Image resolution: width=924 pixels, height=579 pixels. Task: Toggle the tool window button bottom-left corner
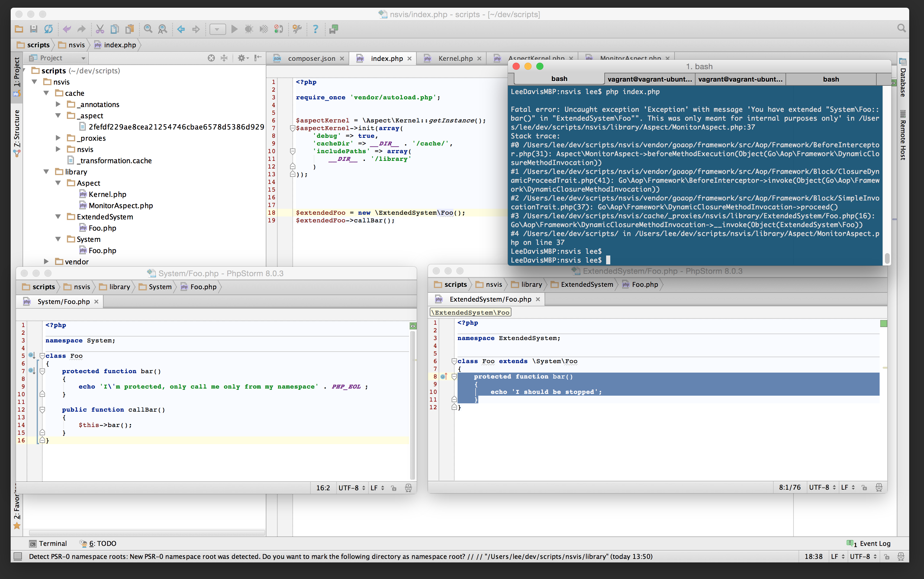[18, 557]
